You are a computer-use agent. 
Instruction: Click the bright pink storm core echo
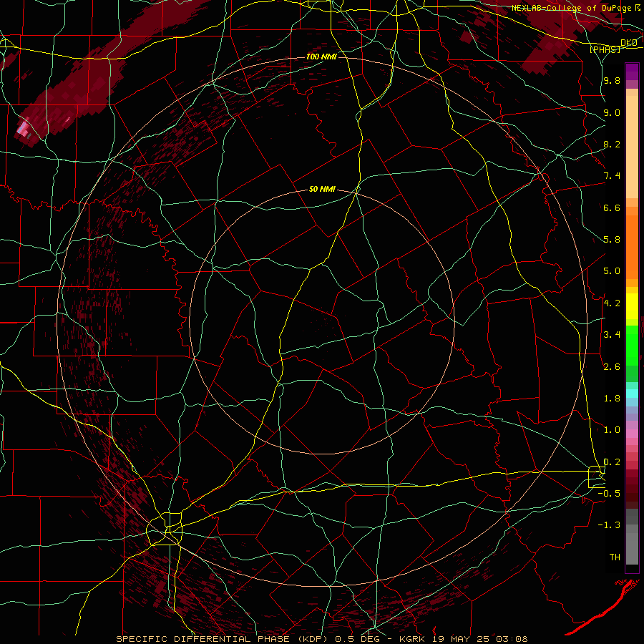pos(23,128)
